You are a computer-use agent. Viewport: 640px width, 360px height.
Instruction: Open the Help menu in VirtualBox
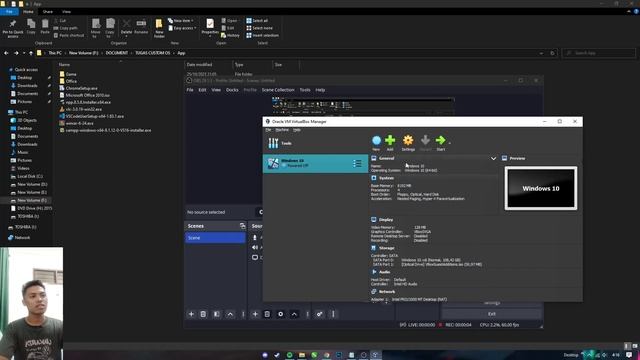(x=297, y=130)
